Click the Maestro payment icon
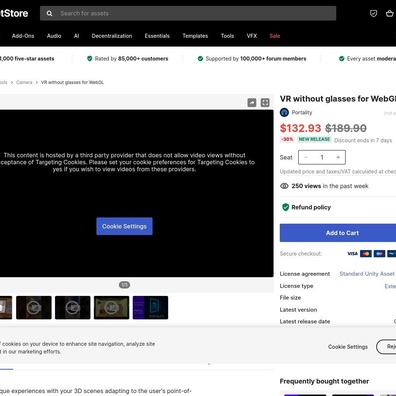This screenshot has height=396, width=396. [x=379, y=254]
